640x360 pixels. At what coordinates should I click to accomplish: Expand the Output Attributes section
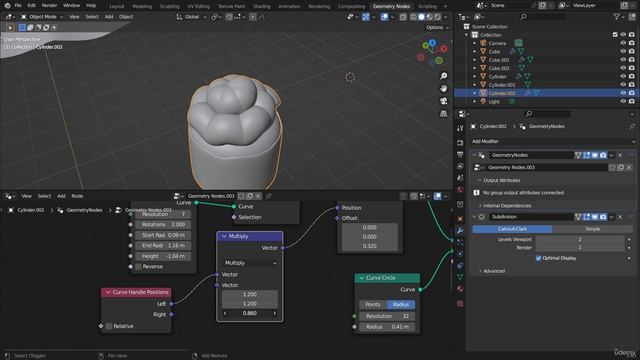501,180
